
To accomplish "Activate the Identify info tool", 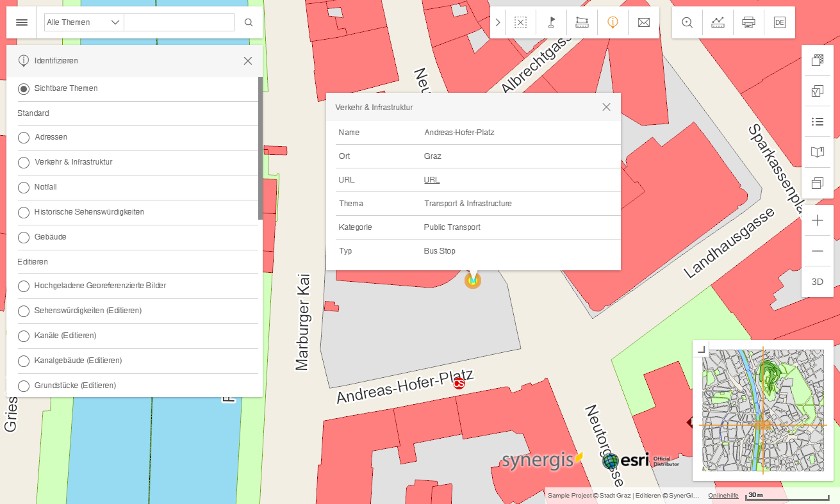I will pyautogui.click(x=613, y=22).
